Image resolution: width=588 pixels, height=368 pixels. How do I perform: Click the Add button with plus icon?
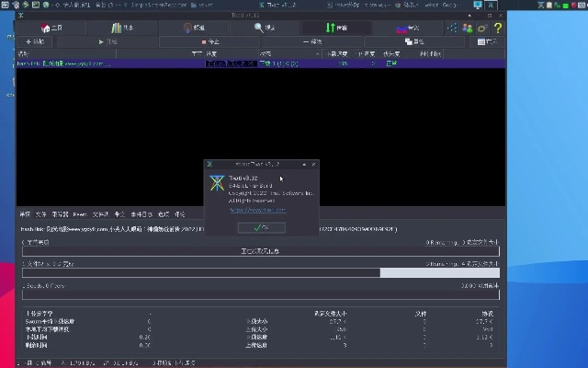37,41
